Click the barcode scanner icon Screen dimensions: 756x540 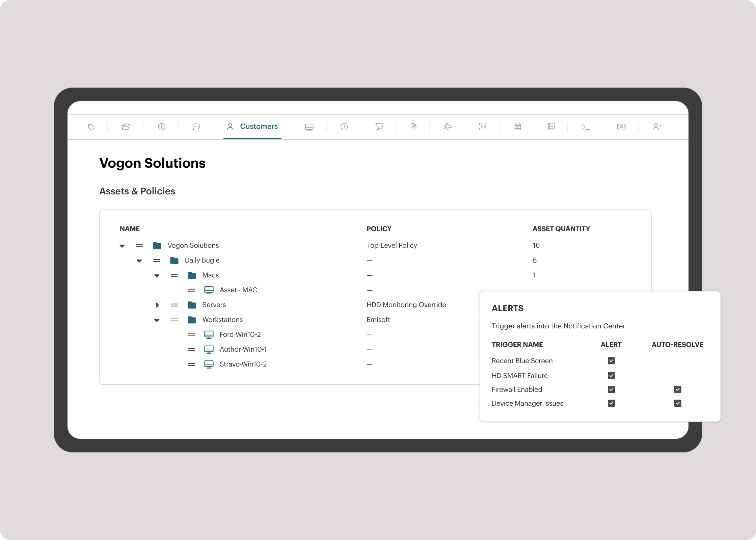pyautogui.click(x=483, y=127)
